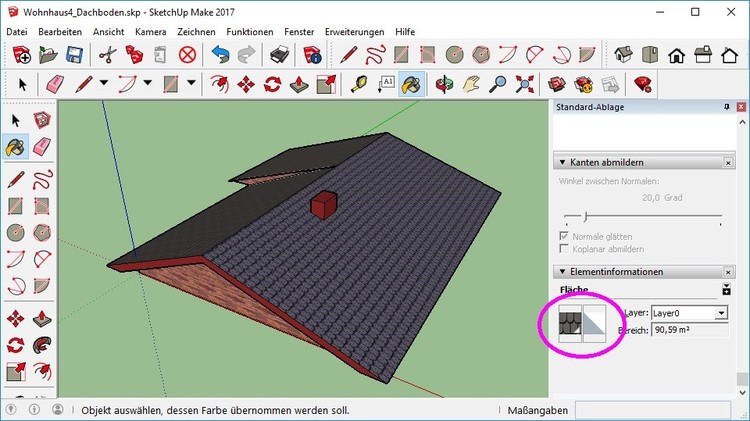Click the grey Redo arrow
The image size is (750, 421).
pos(246,55)
